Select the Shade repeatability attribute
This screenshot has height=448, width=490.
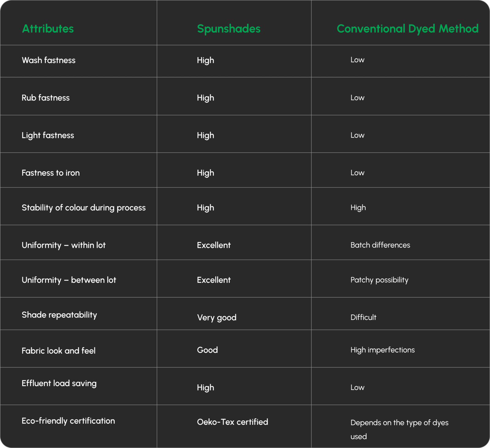coord(59,315)
